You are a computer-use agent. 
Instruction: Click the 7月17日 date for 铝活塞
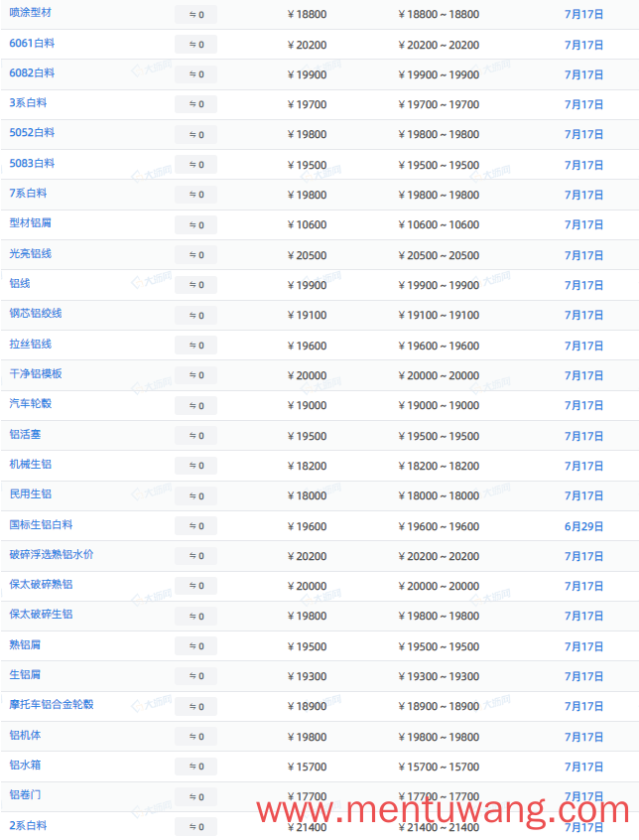(x=583, y=436)
